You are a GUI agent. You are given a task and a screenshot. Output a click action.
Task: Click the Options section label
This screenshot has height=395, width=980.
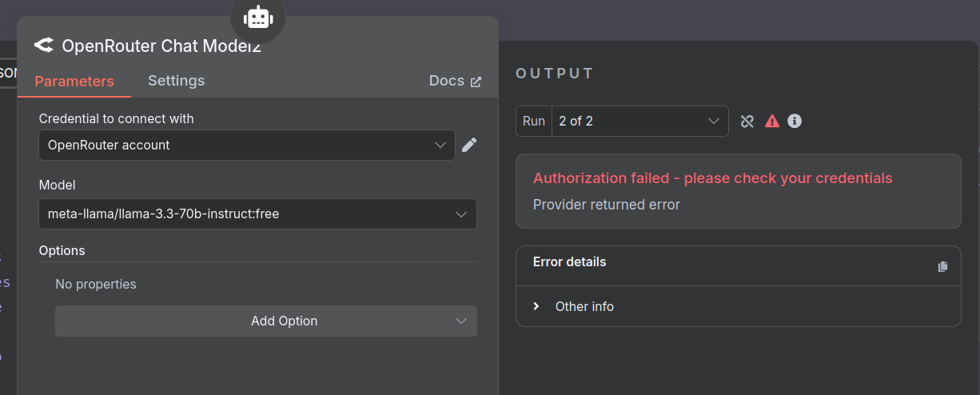62,250
